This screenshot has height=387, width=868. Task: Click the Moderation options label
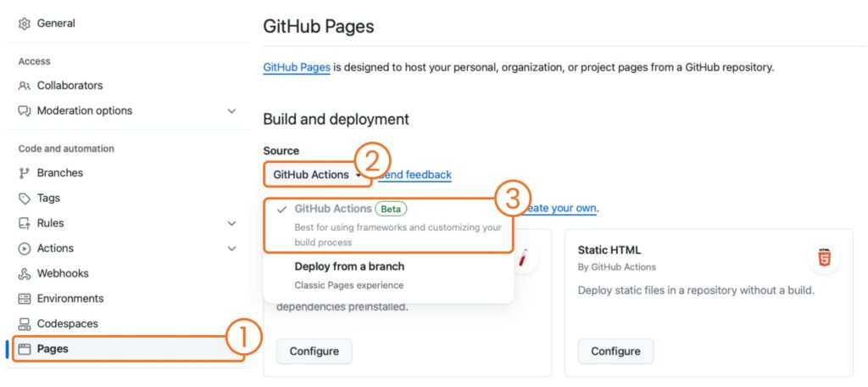85,111
